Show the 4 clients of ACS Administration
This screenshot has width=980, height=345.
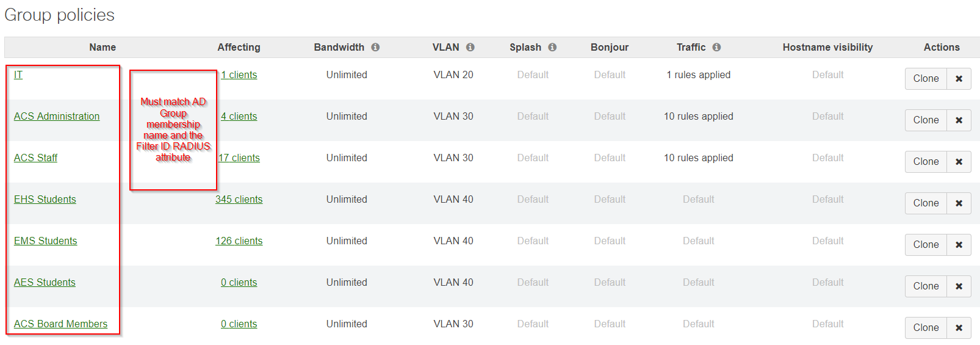coord(239,117)
